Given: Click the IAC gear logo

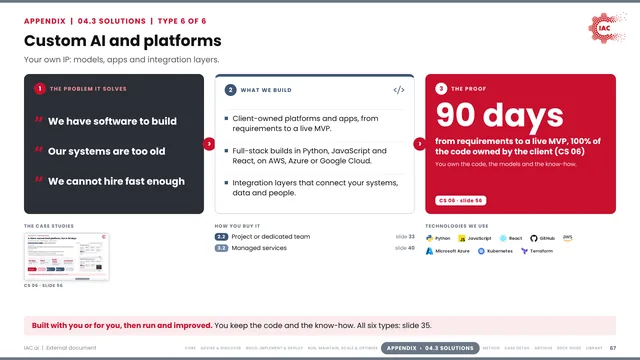Looking at the screenshot, I should (x=607, y=28).
